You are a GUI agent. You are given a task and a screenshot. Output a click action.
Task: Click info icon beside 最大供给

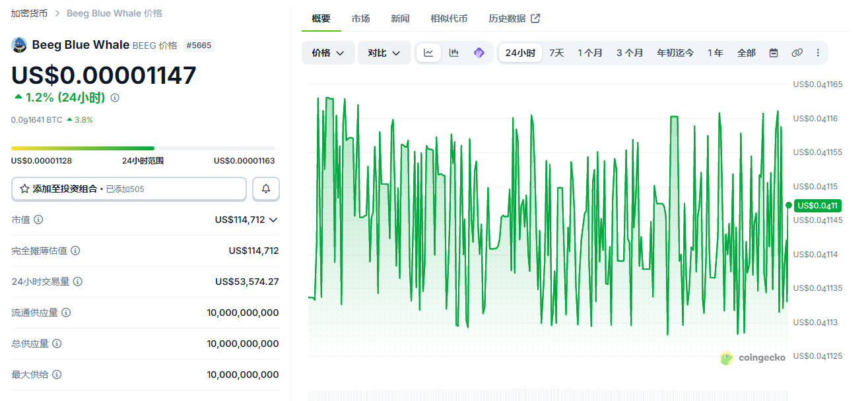(x=57, y=375)
